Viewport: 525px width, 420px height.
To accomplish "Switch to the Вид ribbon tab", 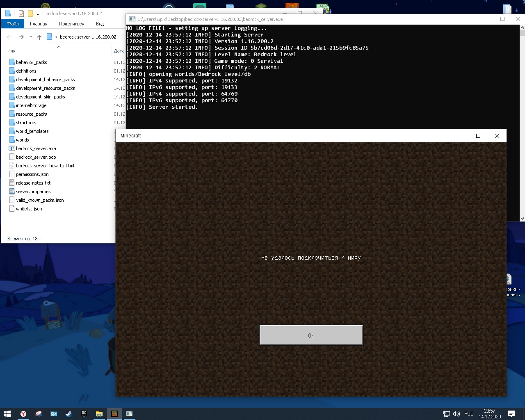I will click(x=100, y=24).
